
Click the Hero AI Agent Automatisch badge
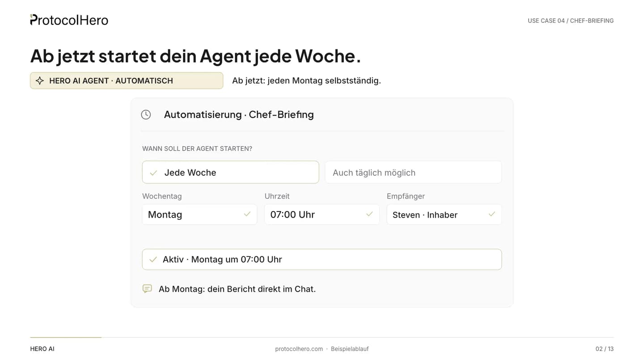[x=127, y=81]
